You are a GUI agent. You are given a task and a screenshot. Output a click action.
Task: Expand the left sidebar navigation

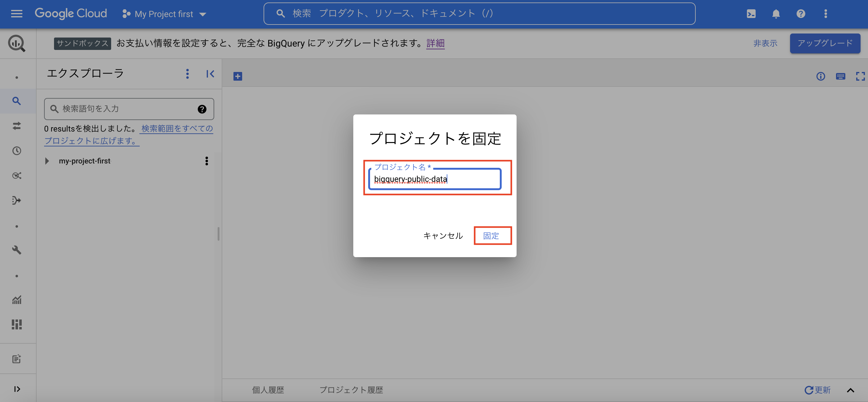17,389
